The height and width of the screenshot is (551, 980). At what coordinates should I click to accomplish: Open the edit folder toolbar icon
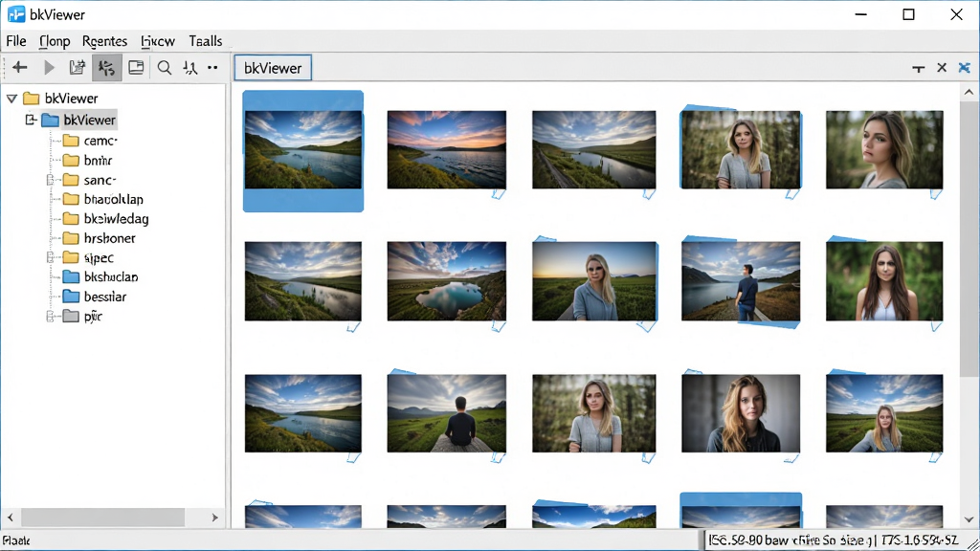click(78, 68)
